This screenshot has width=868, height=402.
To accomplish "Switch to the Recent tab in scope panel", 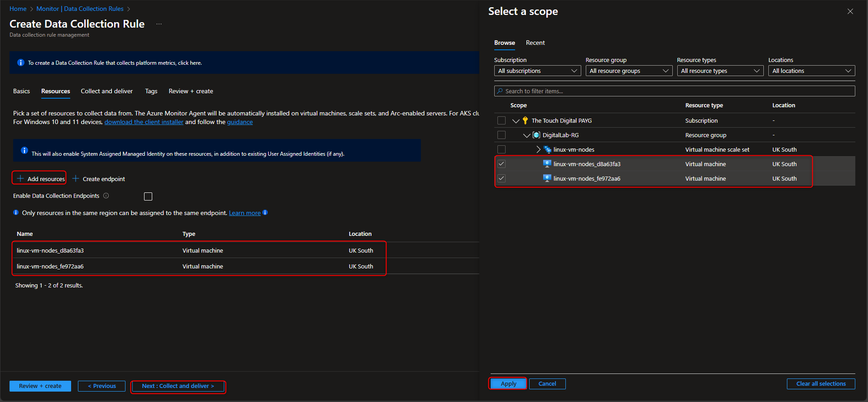I will click(535, 43).
